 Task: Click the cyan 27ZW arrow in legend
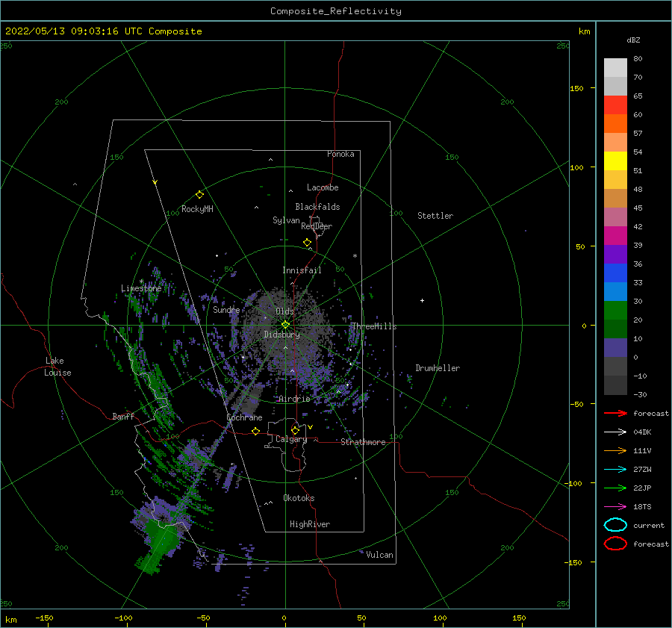coord(615,470)
